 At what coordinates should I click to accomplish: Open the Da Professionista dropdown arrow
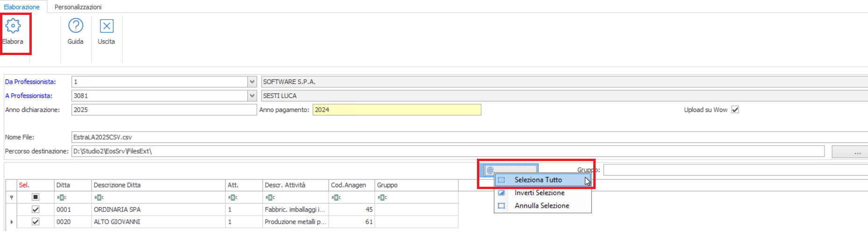[252, 82]
